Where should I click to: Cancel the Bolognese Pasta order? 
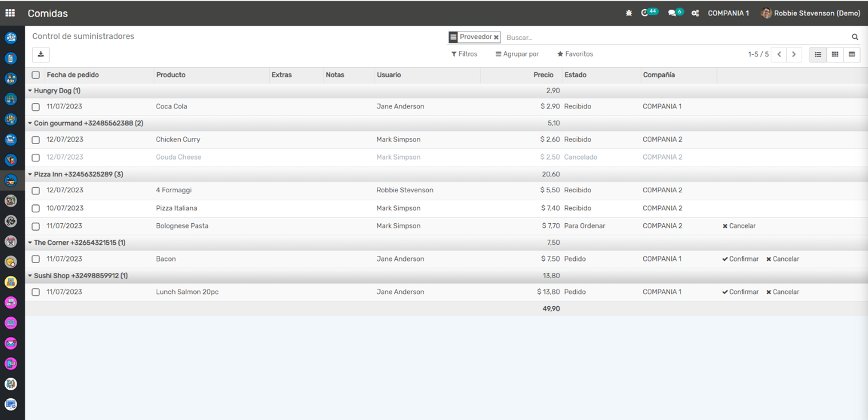(x=739, y=226)
